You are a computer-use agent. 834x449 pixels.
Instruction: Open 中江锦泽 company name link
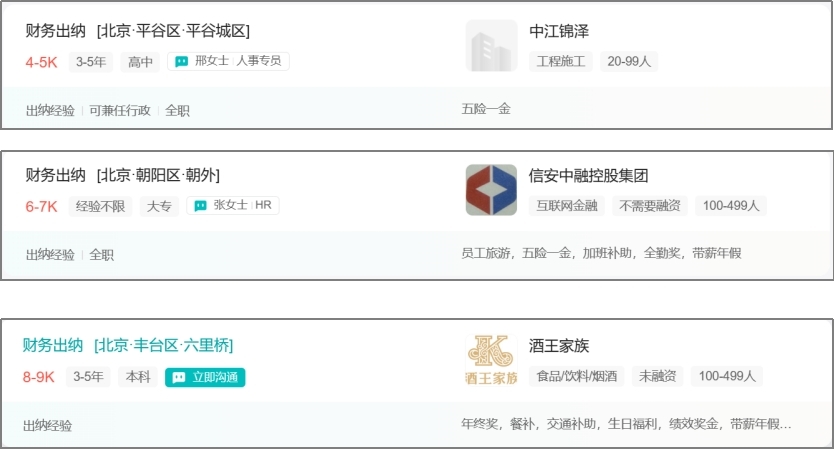point(559,31)
